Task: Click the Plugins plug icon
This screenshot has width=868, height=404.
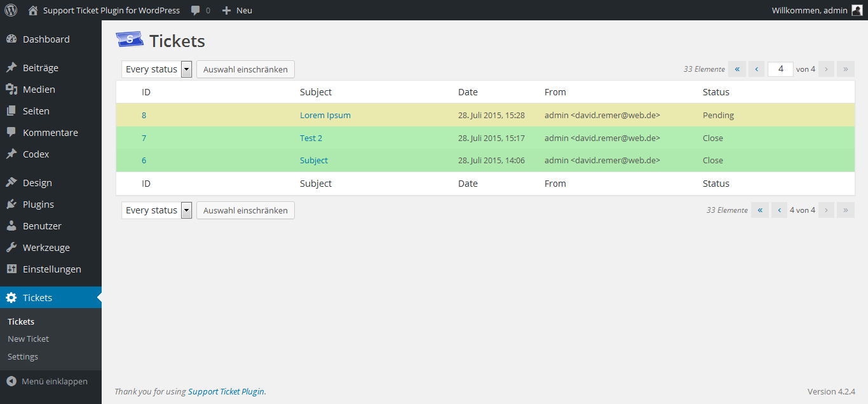Action: coord(11,205)
